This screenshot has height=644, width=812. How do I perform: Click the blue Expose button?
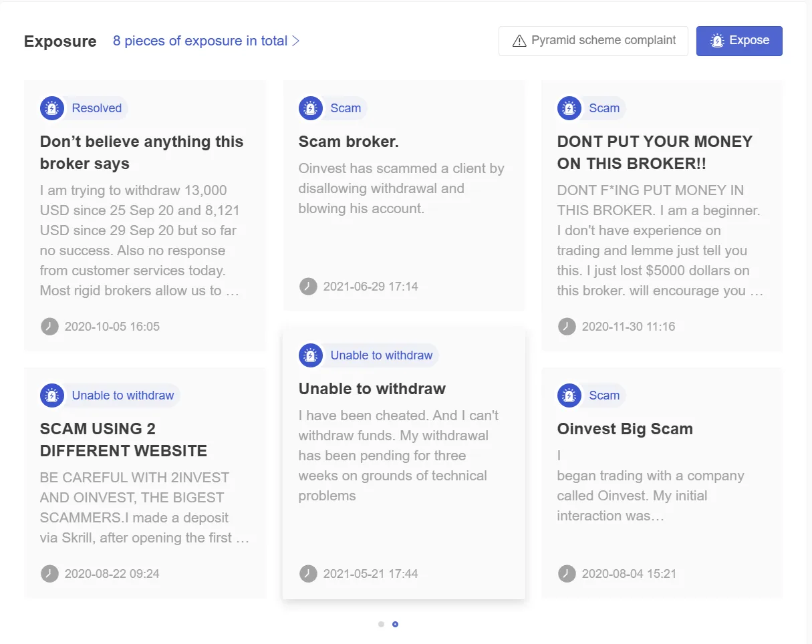coord(739,41)
